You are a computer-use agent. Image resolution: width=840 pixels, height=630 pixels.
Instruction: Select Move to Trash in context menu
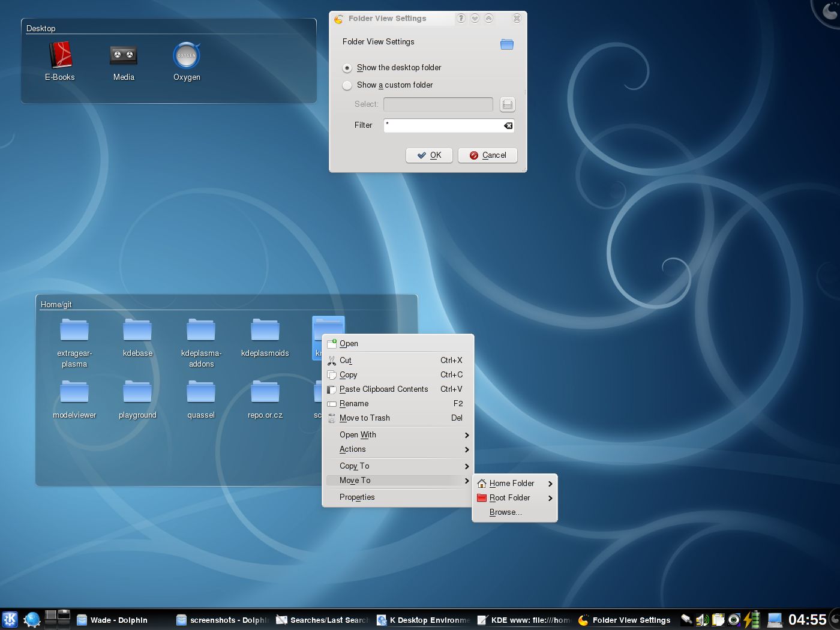coord(364,418)
